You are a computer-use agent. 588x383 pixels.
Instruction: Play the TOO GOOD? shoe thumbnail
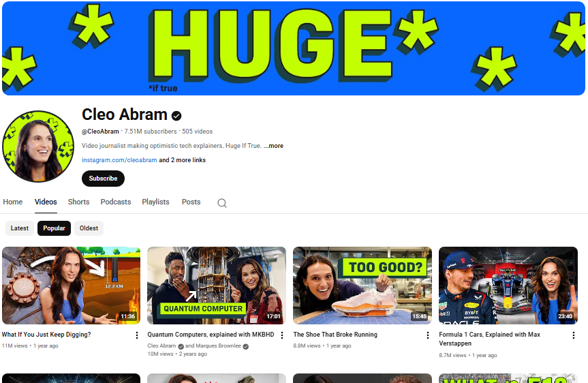pos(362,286)
